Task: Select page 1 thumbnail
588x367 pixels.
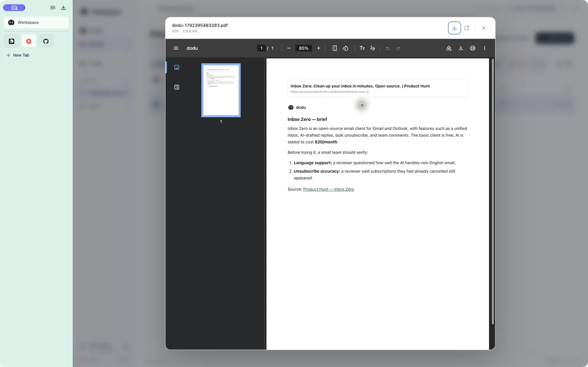Action: 221,90
